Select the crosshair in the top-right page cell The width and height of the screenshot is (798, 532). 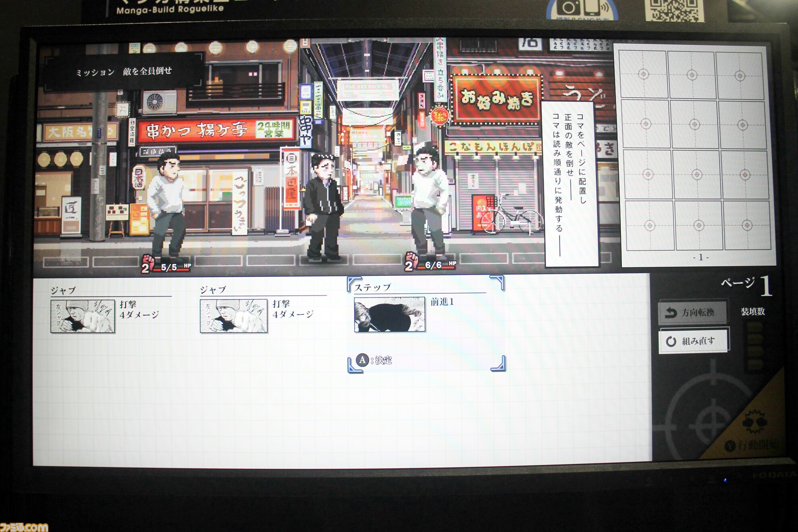pyautogui.click(x=740, y=76)
